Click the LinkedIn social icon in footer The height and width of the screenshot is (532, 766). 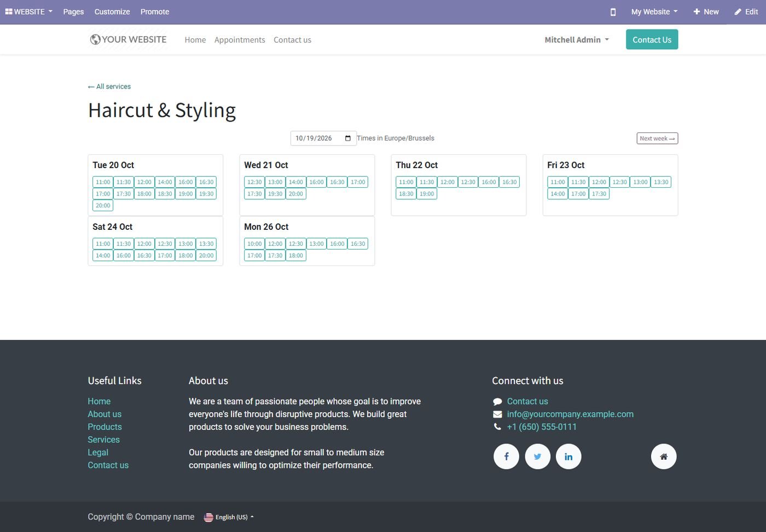click(x=568, y=456)
